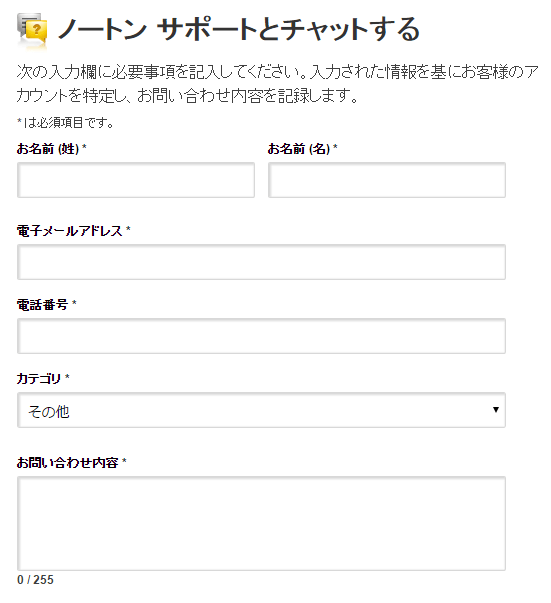Click the お名前 (姓) label
Screen dimensions: 551x603
pos(52,148)
